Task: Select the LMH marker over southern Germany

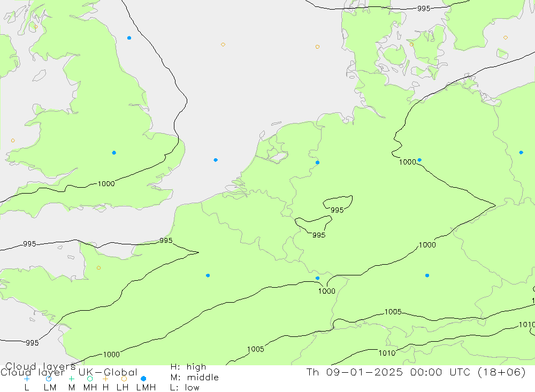Action: coord(427,275)
